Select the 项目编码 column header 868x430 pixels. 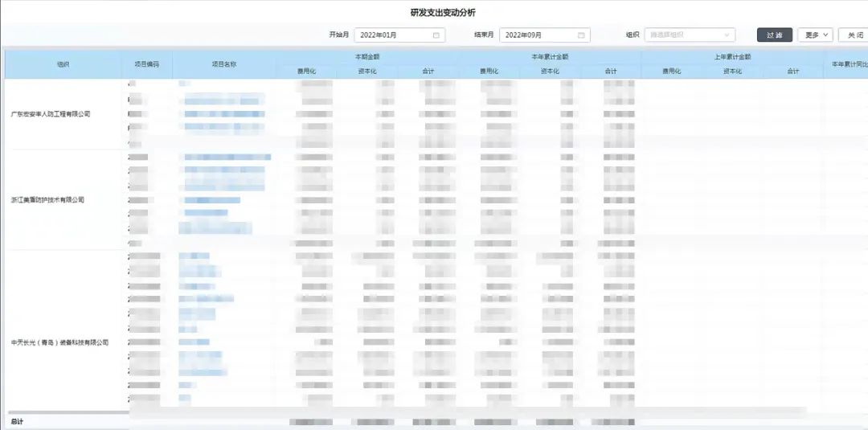(147, 64)
